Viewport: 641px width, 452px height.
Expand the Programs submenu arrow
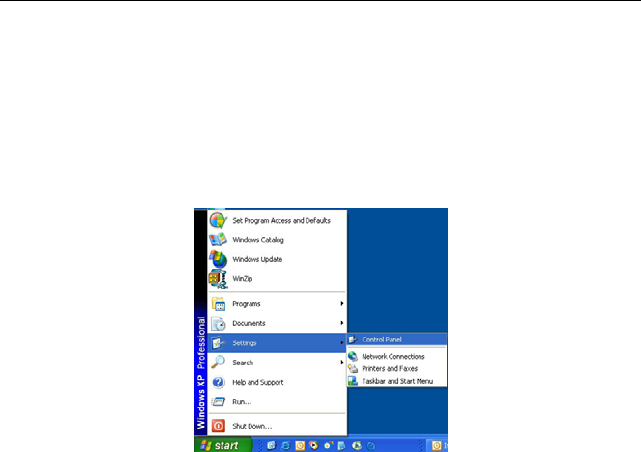(341, 304)
